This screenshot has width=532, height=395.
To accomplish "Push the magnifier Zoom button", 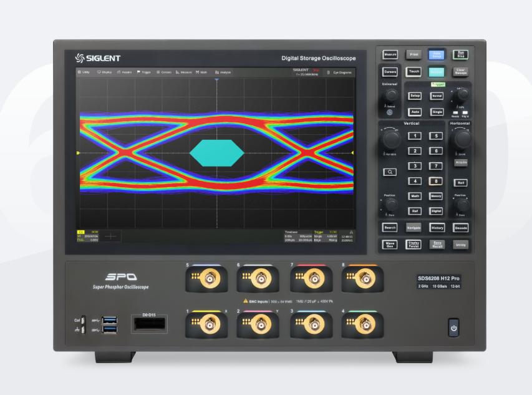I will point(390,172).
